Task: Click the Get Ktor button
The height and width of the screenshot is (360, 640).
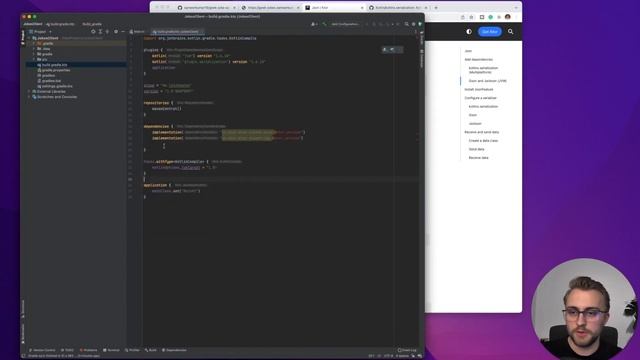Action: [490, 31]
